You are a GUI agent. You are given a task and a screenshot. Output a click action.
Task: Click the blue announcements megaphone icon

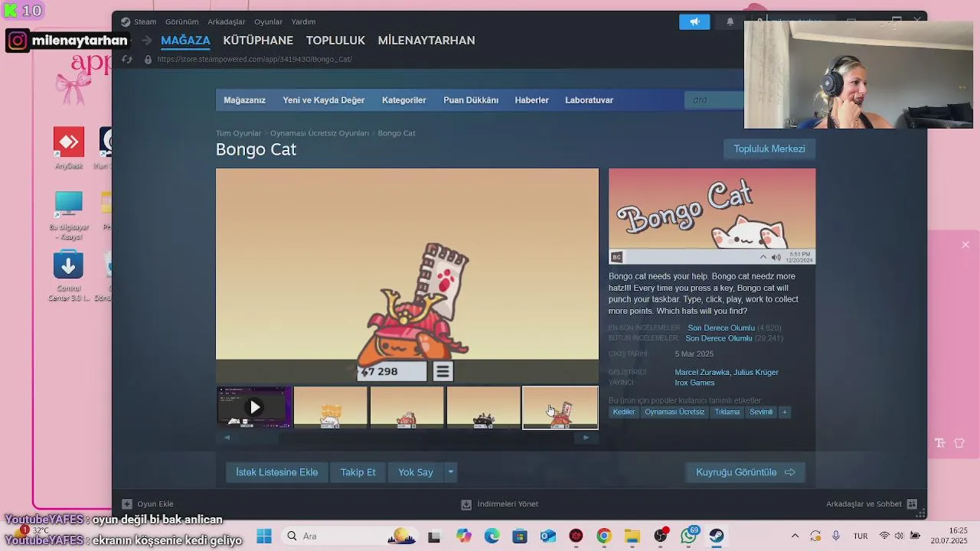(694, 21)
